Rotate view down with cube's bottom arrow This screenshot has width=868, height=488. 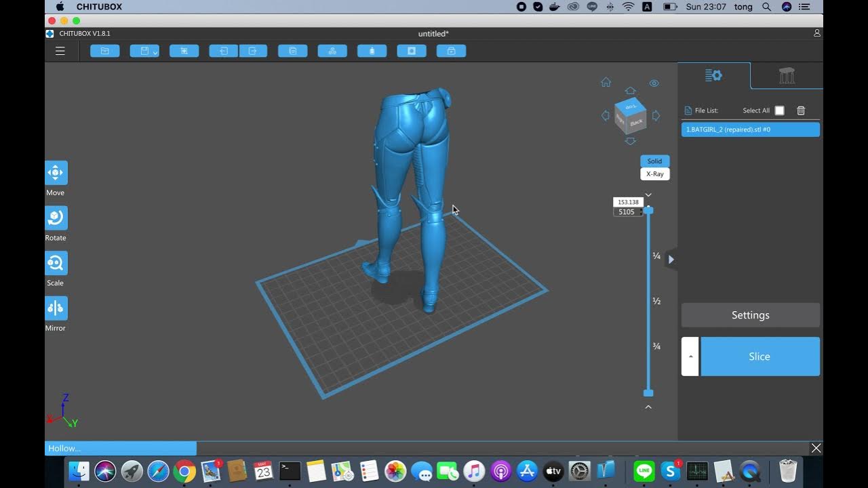pos(631,141)
